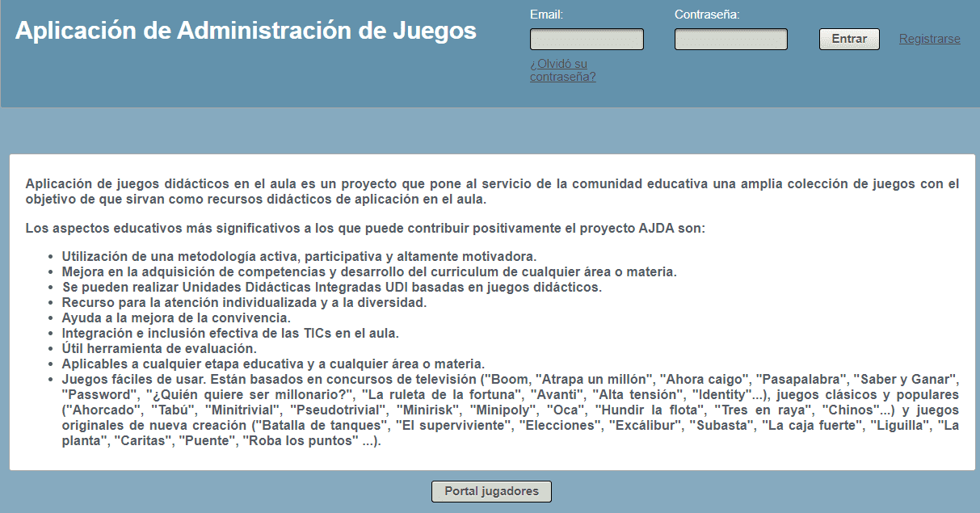This screenshot has height=513, width=980.
Task: Select the Útil herramienta de evaluación bullet
Action: click(159, 348)
